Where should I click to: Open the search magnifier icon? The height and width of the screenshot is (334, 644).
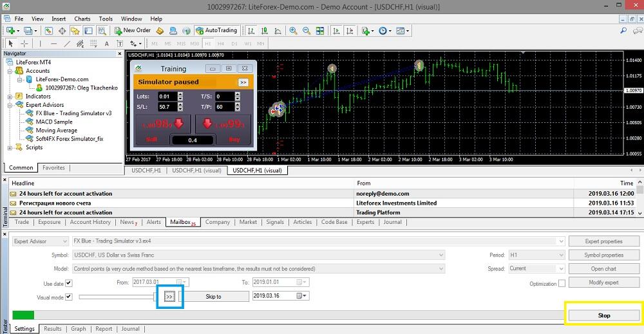[623, 30]
